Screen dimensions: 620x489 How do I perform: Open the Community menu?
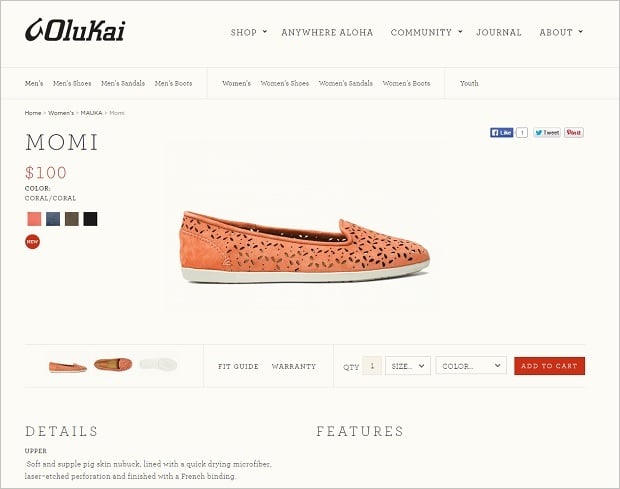click(426, 32)
